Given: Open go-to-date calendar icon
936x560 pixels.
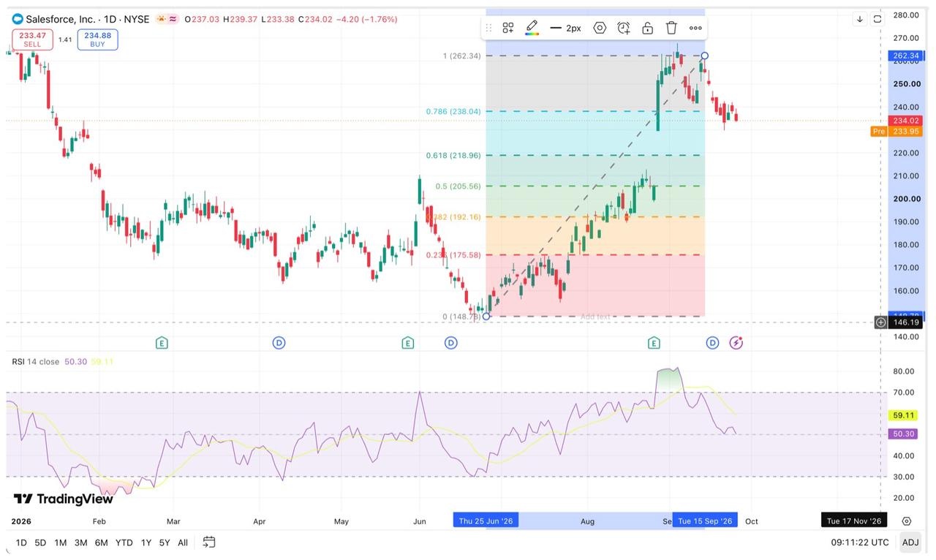Looking at the screenshot, I should click(209, 542).
